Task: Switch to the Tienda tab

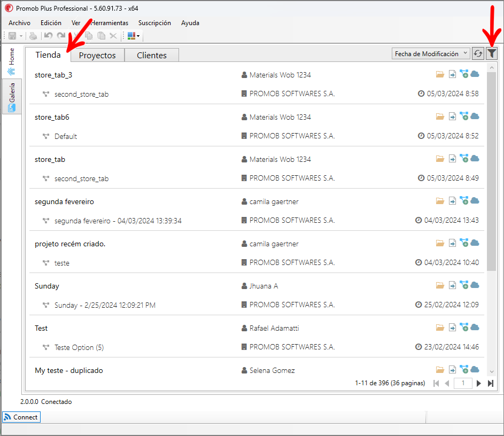Action: [x=48, y=54]
